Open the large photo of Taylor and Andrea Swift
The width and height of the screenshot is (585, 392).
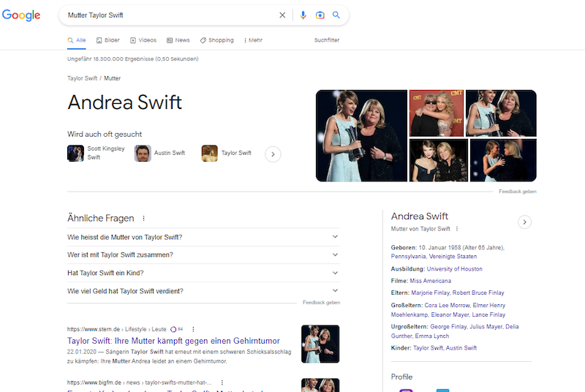click(361, 136)
